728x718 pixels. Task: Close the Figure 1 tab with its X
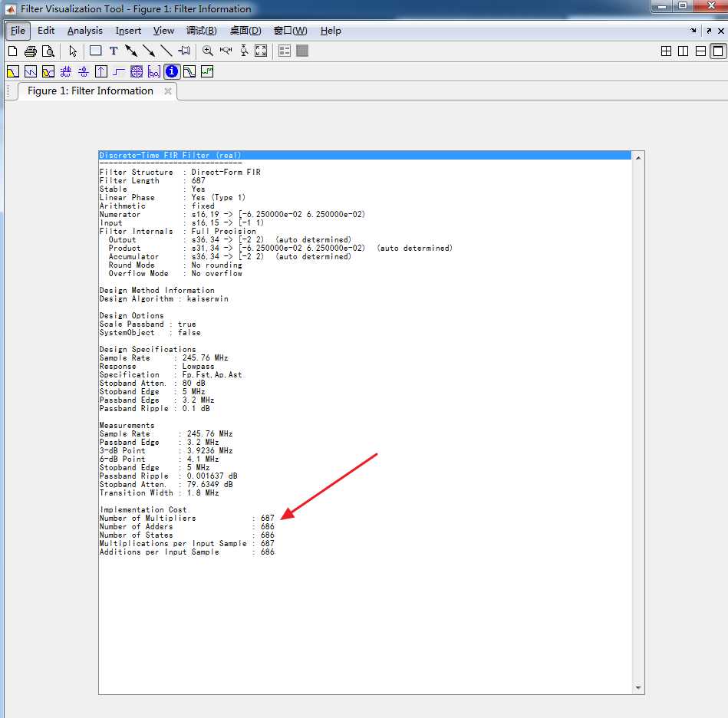click(x=167, y=91)
